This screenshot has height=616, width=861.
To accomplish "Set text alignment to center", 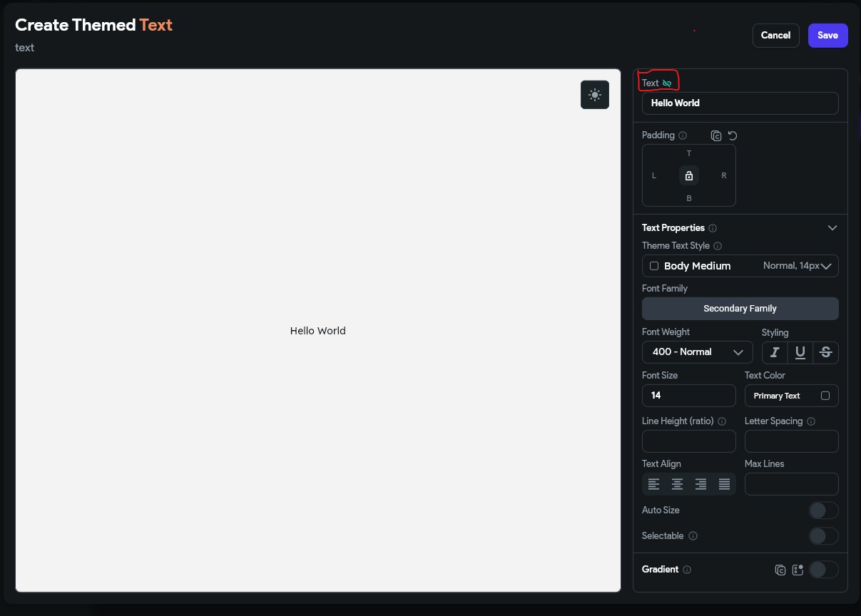I will click(x=677, y=484).
